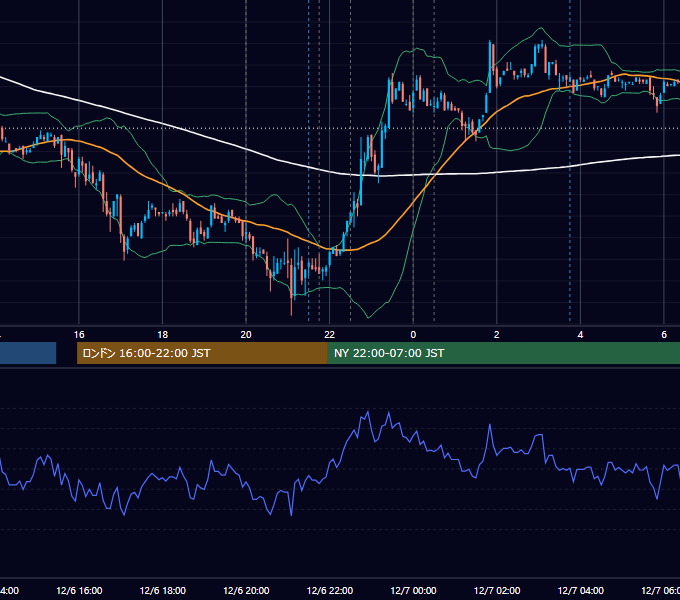The width and height of the screenshot is (680, 600).
Task: Select the ロンドン 16:00-22:00 JST session bar
Action: coord(202,353)
